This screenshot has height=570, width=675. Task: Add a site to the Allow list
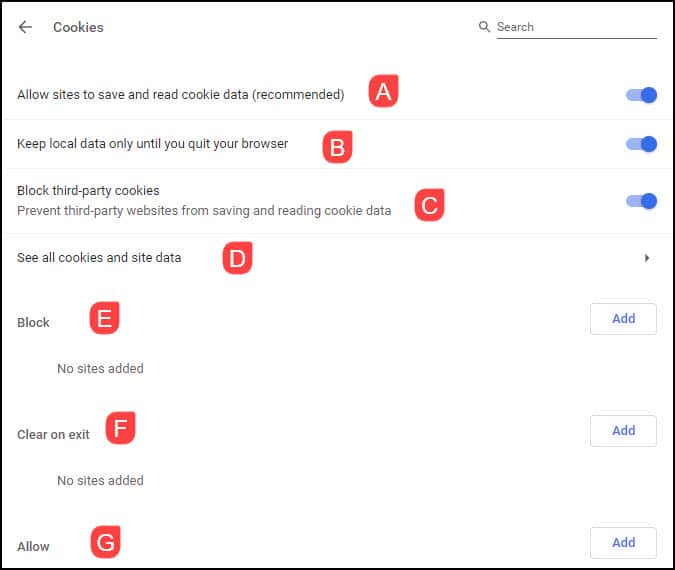623,543
